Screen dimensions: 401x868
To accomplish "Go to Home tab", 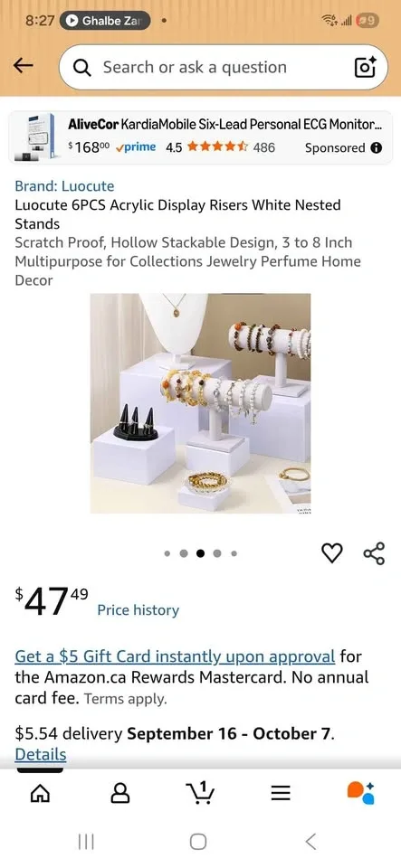I will click(x=40, y=794).
